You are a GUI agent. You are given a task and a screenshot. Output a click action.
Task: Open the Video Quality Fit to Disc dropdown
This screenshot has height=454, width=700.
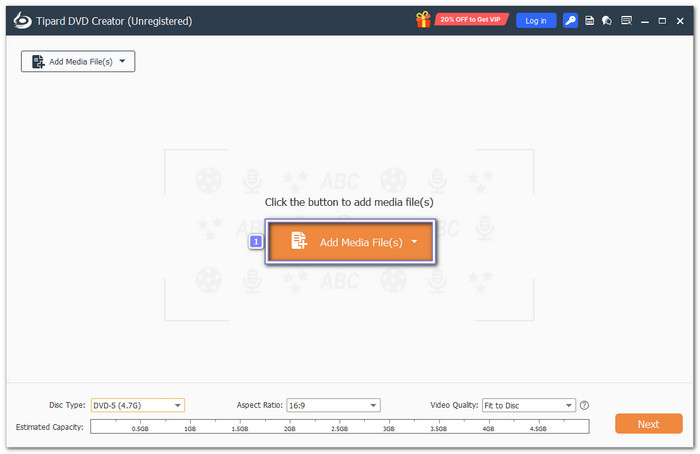[x=529, y=405]
